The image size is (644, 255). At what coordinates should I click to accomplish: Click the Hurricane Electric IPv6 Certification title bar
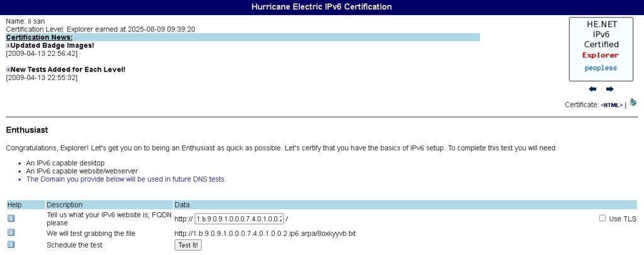321,7
